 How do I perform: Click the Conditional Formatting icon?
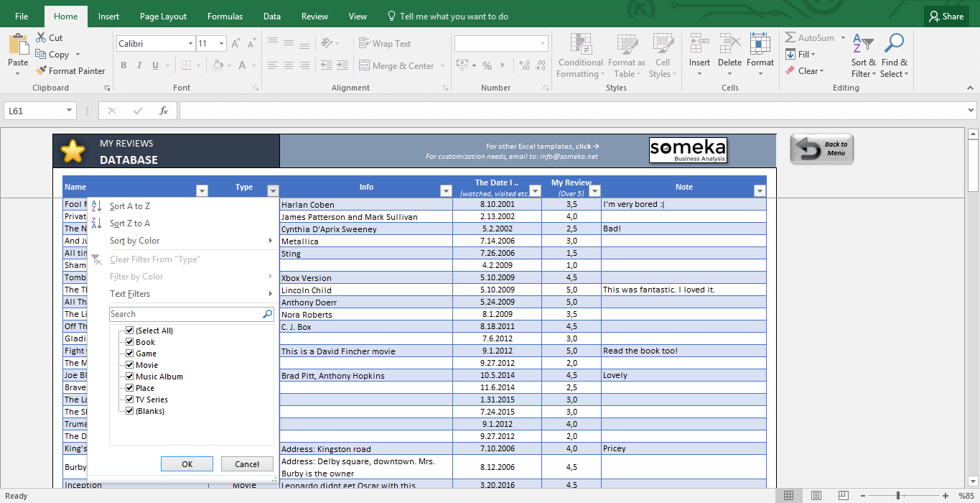(x=581, y=45)
